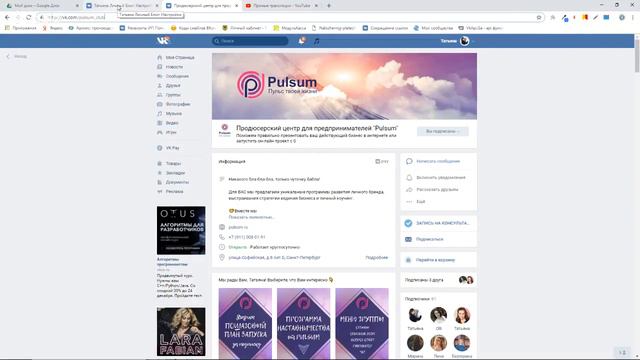Click the browser back arrow
Screen dimensions: 640x360
point(7,18)
